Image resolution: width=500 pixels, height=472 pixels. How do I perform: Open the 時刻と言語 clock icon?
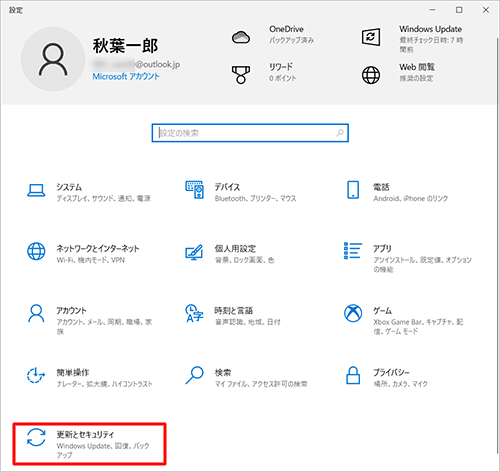[194, 313]
